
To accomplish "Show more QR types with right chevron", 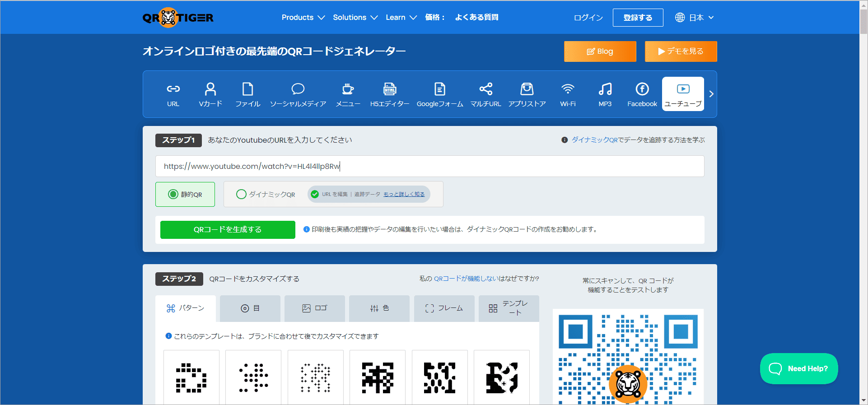I will (711, 94).
